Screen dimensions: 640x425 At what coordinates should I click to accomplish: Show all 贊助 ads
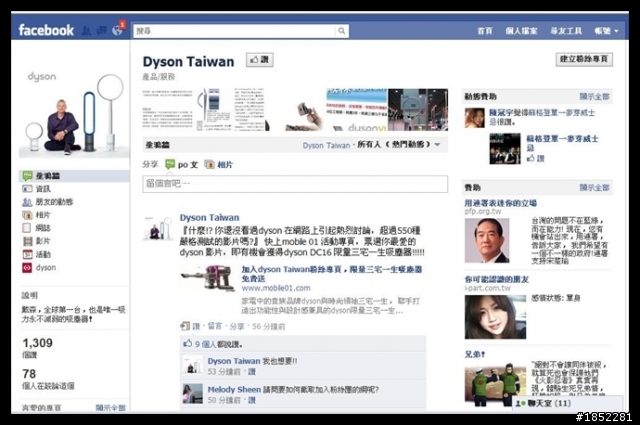[x=594, y=188]
